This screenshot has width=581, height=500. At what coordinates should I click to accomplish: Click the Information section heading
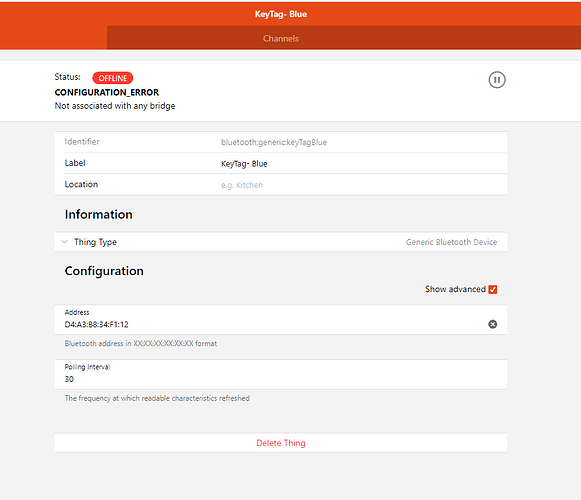click(x=99, y=215)
